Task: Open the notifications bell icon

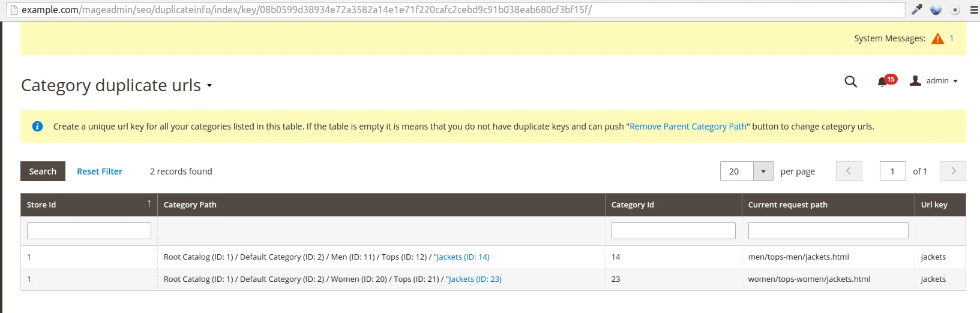Action: tap(882, 82)
